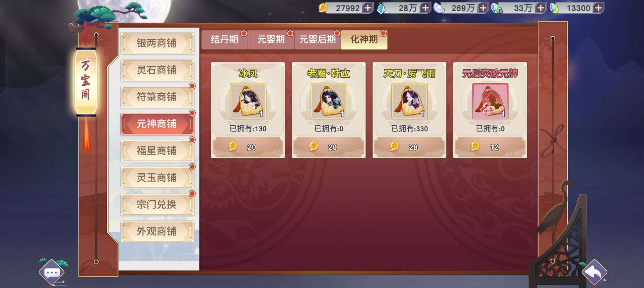Switch to the 元婴后期 tab
Viewport: 644px width, 288px height.
click(x=317, y=40)
